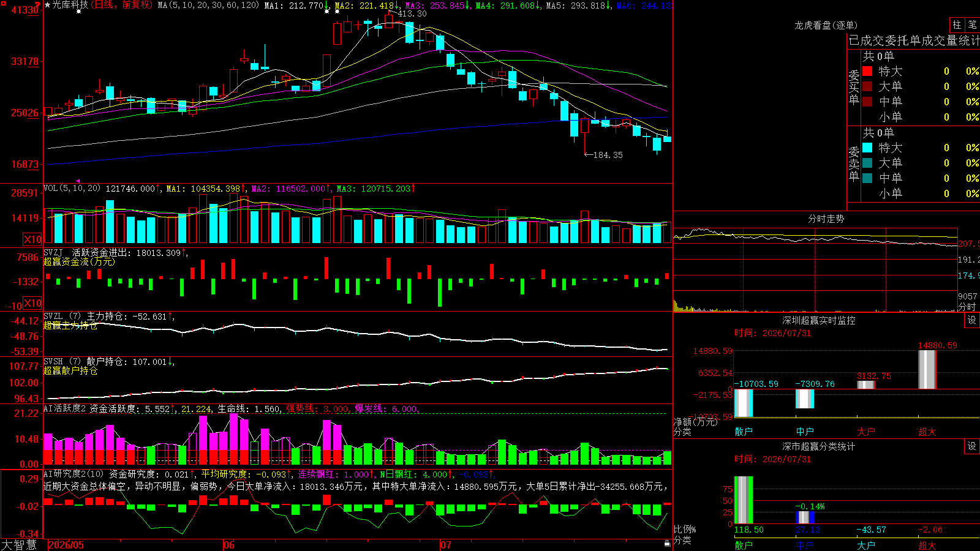Click the VOL(5,10,20) indicator label
Viewport: 980px width, 551px height.
72,189
